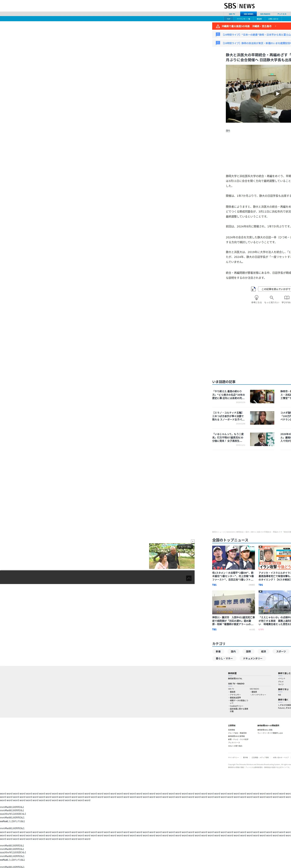The width and height of the screenshot is (291, 868).
Task: Expand the Okinawa earthquake alert chevron
Action: click(275, 26)
